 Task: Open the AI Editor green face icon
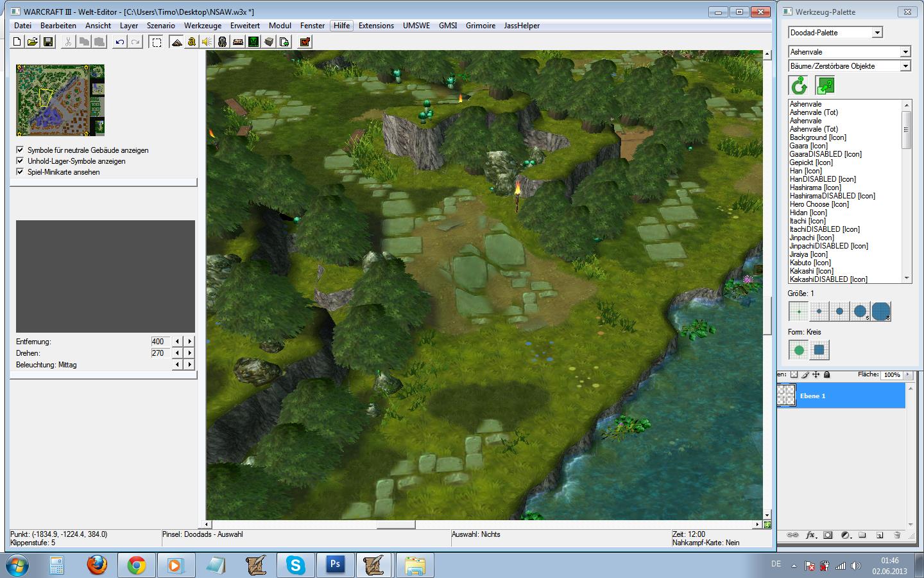pyautogui.click(x=253, y=42)
